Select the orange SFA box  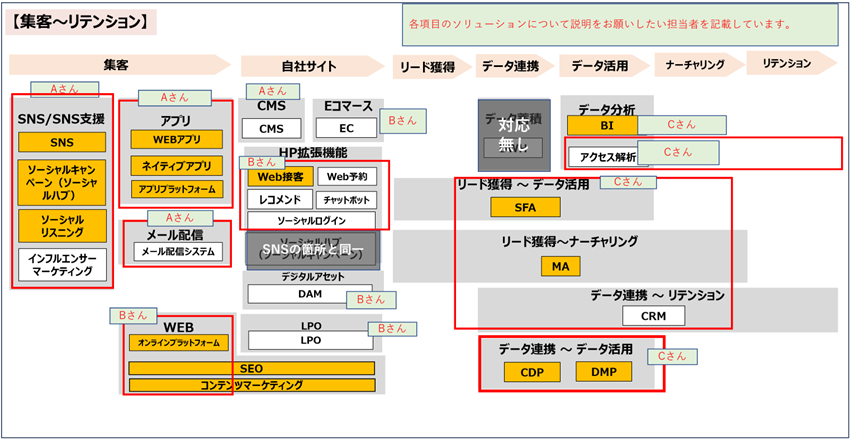click(524, 207)
